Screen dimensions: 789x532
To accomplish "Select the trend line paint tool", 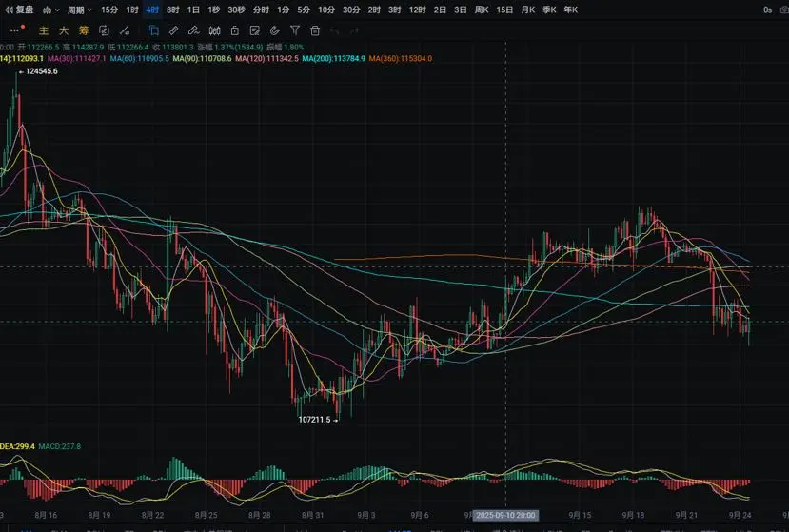I will [x=125, y=30].
